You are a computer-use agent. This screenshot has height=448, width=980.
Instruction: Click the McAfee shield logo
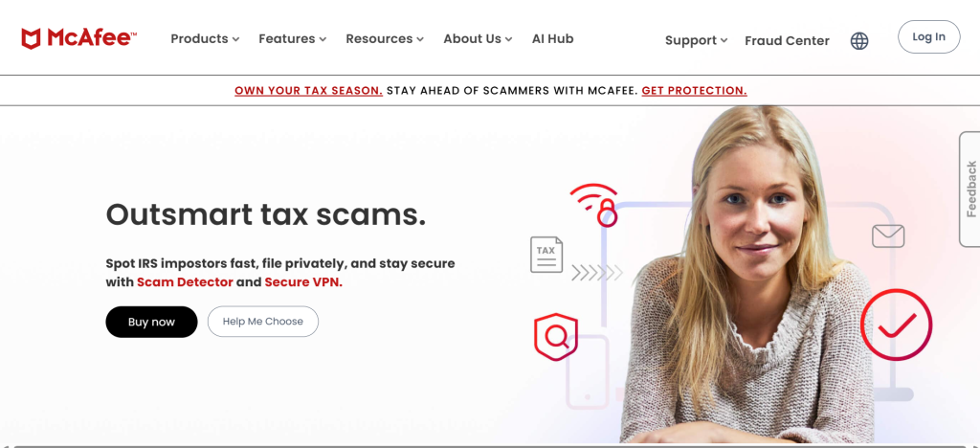click(x=31, y=38)
